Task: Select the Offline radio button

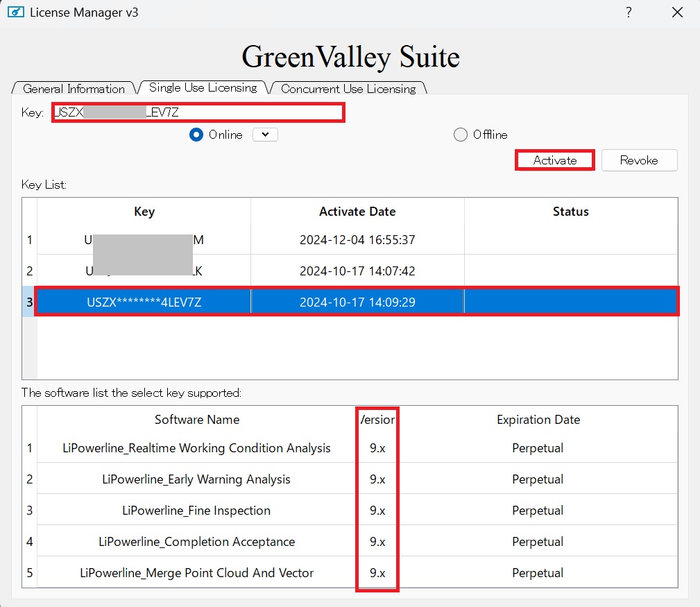Action: (x=461, y=135)
